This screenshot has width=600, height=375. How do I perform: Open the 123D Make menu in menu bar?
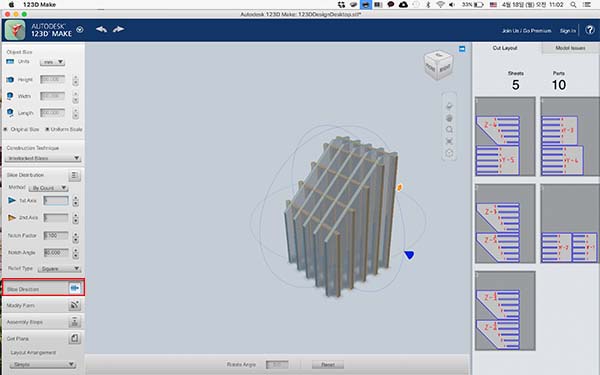(x=39, y=5)
